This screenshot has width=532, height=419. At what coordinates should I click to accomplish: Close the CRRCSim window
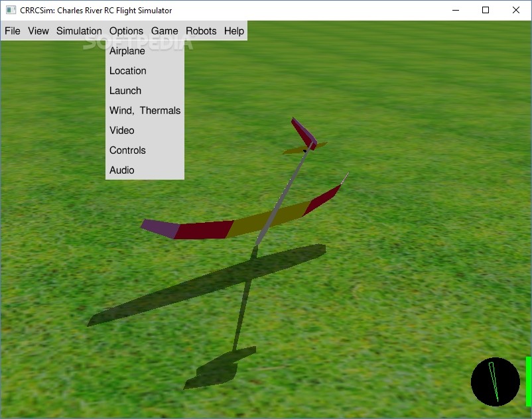515,10
